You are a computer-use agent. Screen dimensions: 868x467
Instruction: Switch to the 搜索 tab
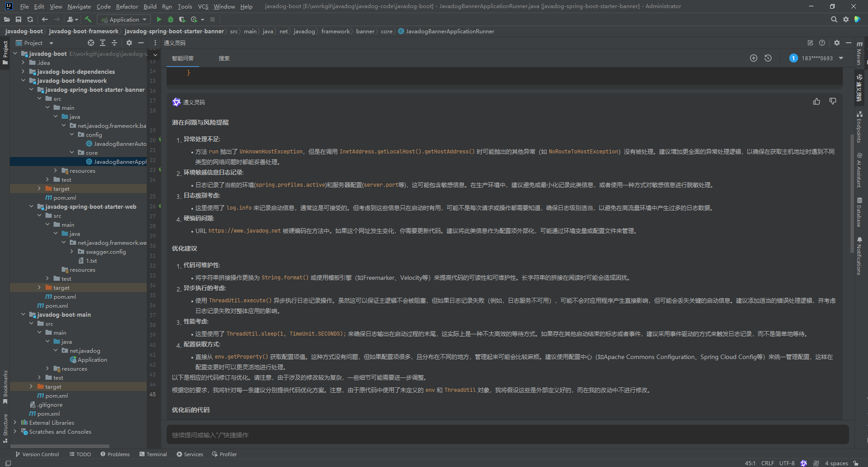[224, 58]
